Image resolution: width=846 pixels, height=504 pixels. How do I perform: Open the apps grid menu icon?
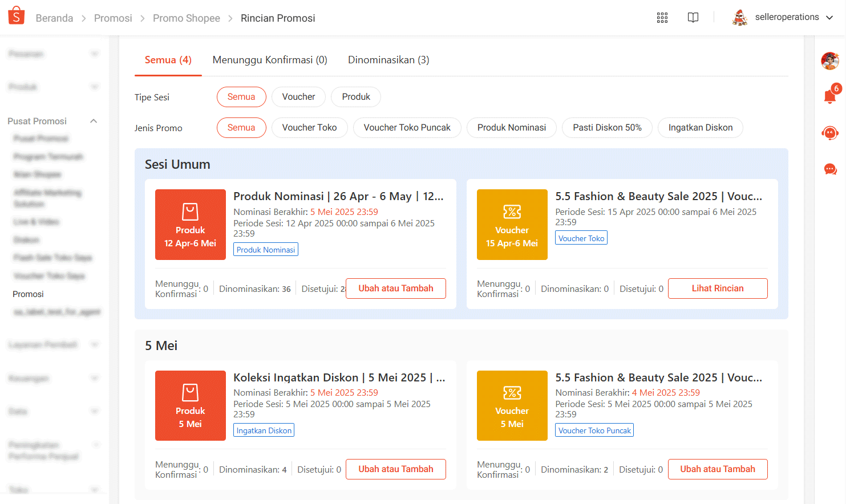click(x=662, y=18)
